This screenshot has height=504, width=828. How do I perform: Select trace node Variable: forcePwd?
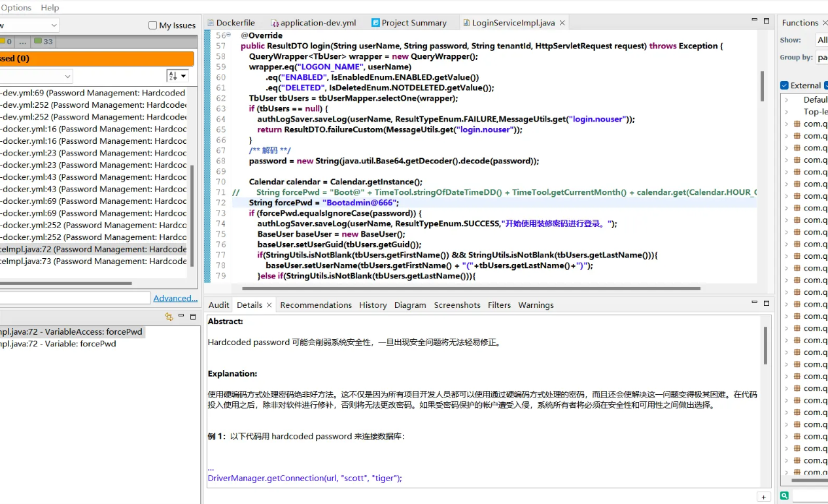pos(59,343)
